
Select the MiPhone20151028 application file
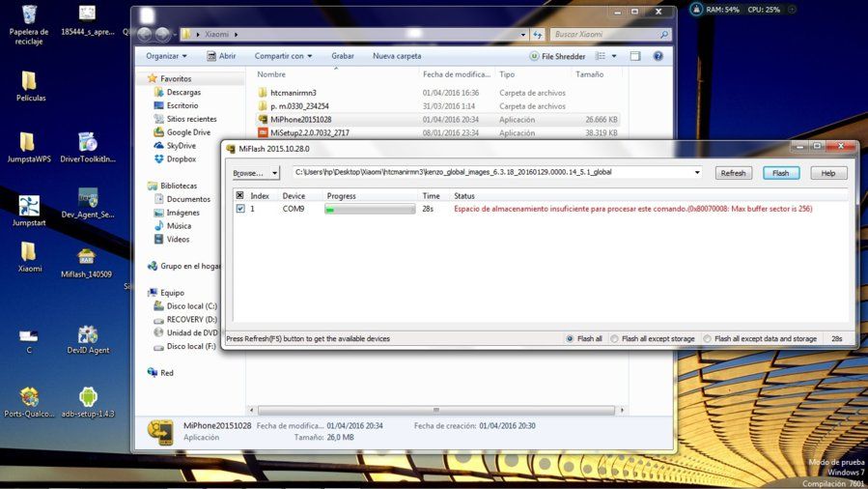point(300,119)
